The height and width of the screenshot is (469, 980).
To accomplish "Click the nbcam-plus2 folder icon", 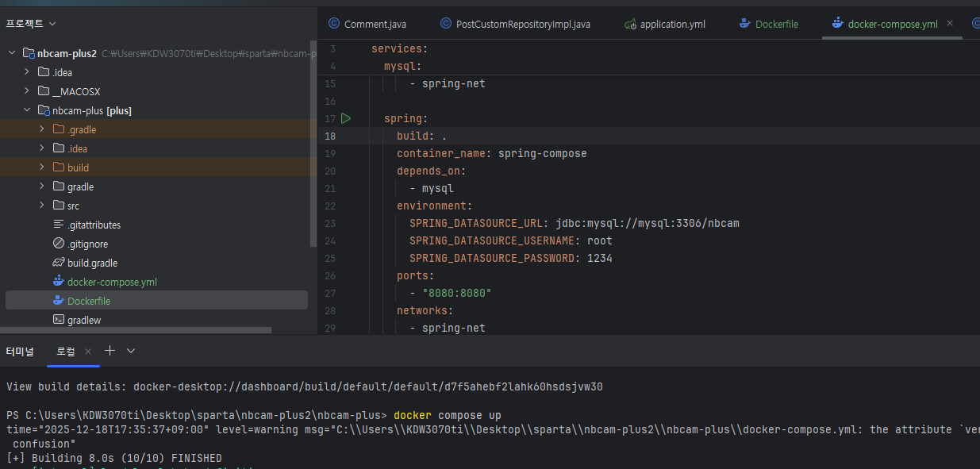I will (29, 53).
